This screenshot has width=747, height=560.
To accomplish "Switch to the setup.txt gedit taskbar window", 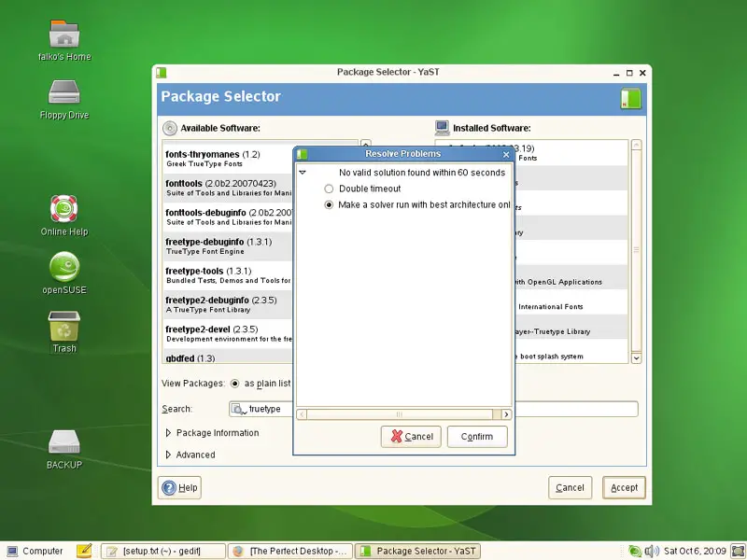I will pyautogui.click(x=162, y=551).
